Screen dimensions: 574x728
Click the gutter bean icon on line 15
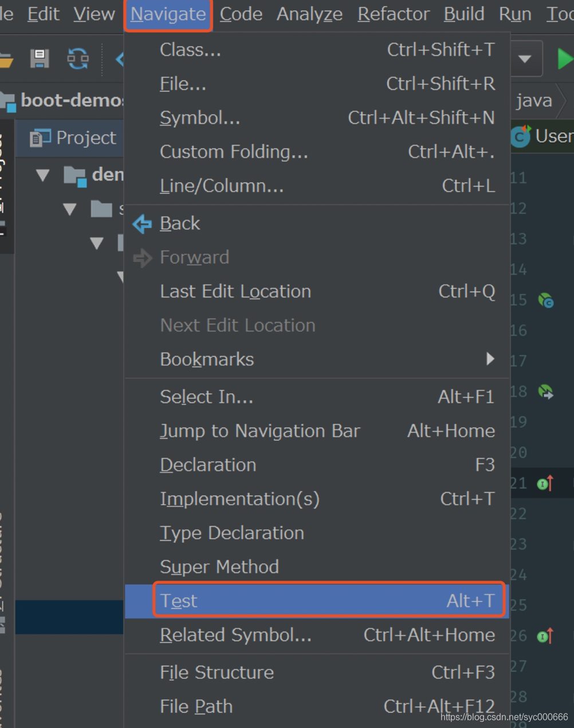(x=546, y=300)
